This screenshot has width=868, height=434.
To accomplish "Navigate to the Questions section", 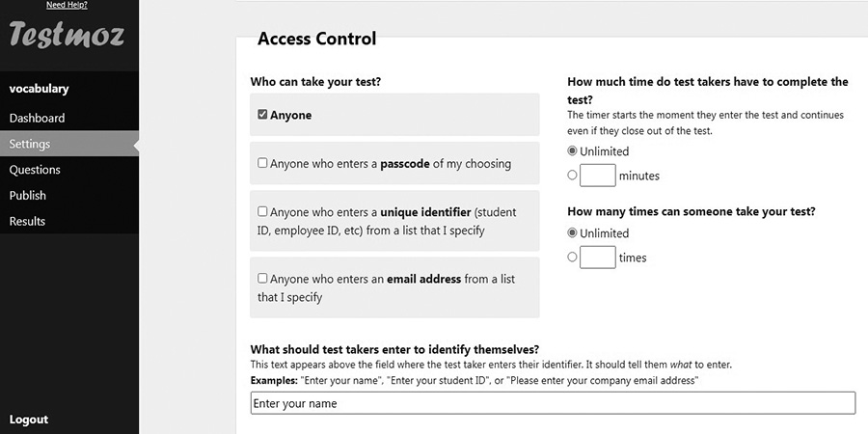I will pyautogui.click(x=35, y=170).
